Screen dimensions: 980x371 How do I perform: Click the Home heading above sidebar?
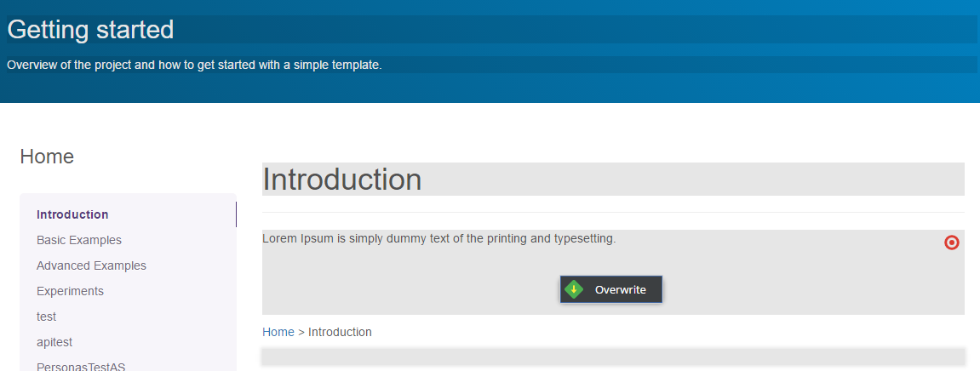[47, 157]
